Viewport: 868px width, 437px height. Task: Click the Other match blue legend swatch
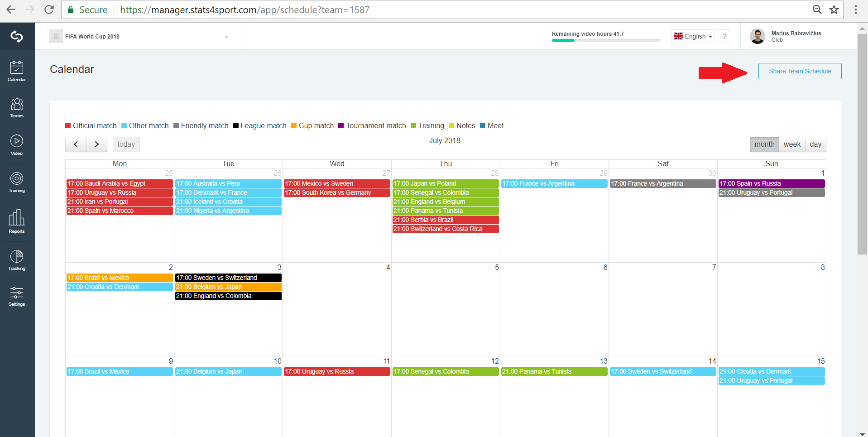click(x=124, y=125)
